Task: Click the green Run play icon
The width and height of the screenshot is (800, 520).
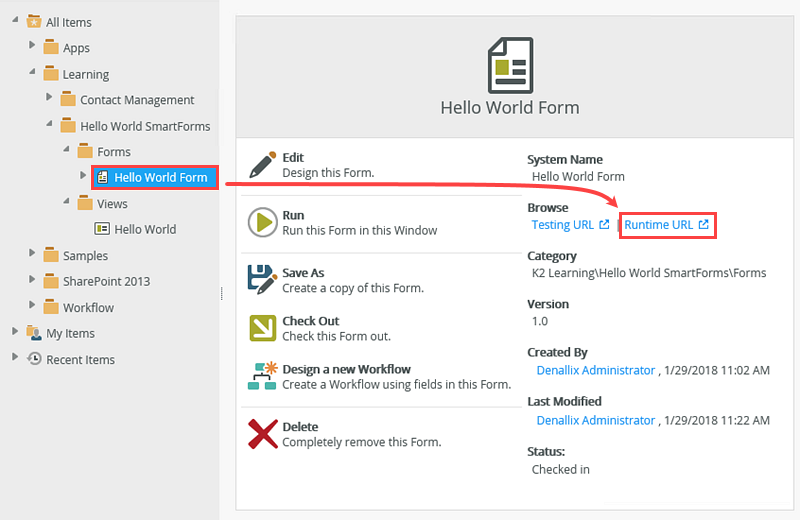Action: tap(262, 223)
